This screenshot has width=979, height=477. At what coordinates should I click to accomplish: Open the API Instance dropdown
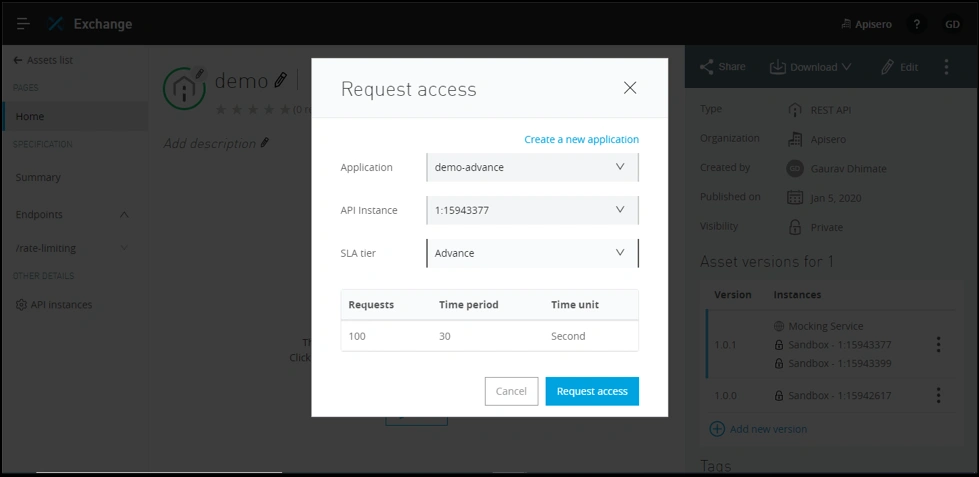(x=531, y=210)
